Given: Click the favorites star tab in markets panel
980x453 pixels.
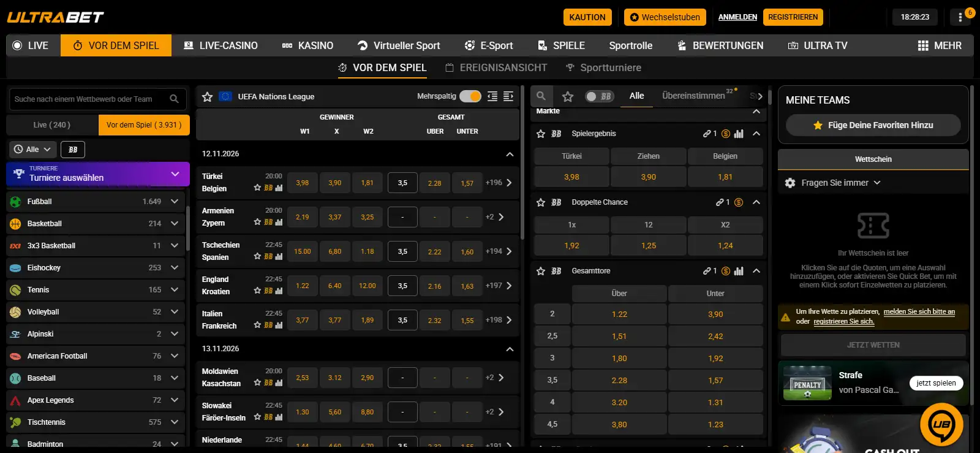Looking at the screenshot, I should point(568,96).
